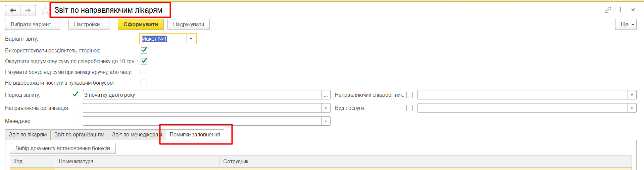Open period selection ellipsis button
This screenshot has height=170, width=644.
[326, 95]
